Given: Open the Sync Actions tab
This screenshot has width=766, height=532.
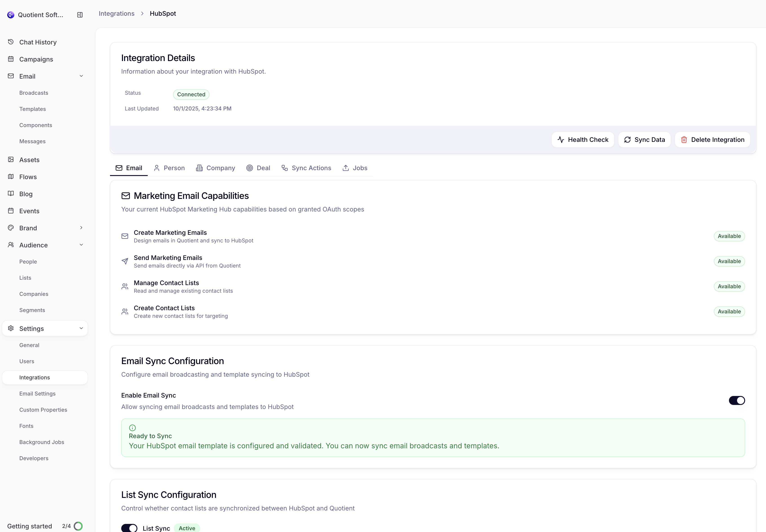Looking at the screenshot, I should [x=306, y=168].
